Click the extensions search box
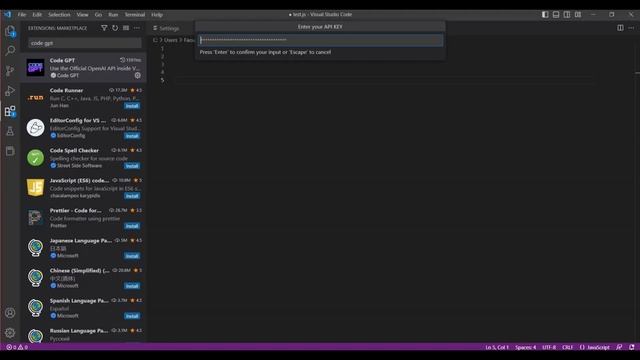This screenshot has width=640, height=360. coord(85,43)
